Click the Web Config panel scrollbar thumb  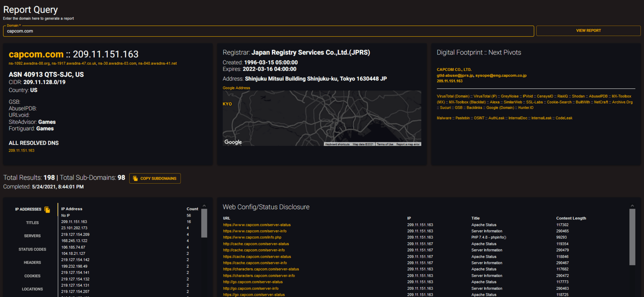point(632,237)
